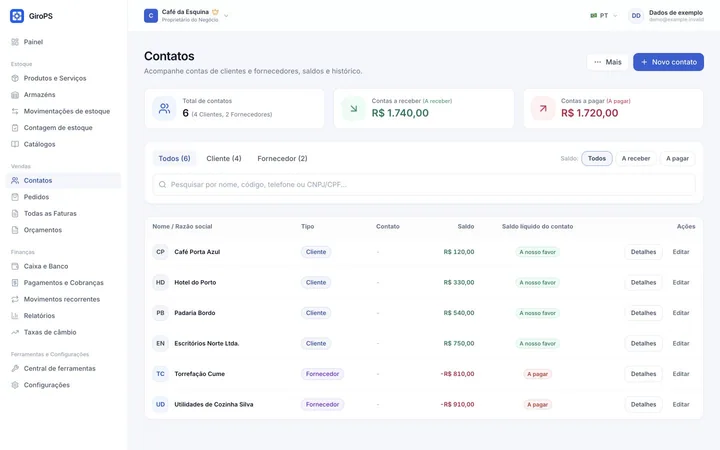The height and width of the screenshot is (450, 720).
Task: Expand the Café da Esquina business switcher
Action: 186,16
